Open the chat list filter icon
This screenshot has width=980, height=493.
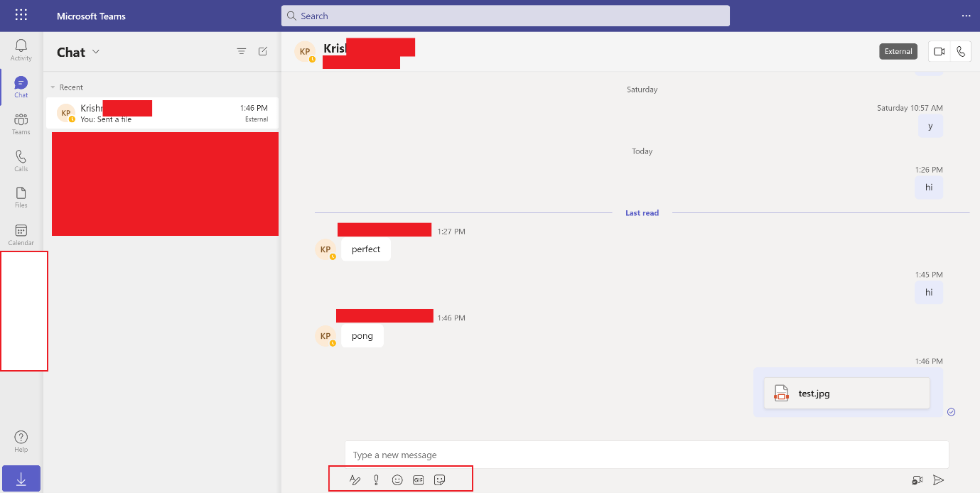[x=242, y=51]
